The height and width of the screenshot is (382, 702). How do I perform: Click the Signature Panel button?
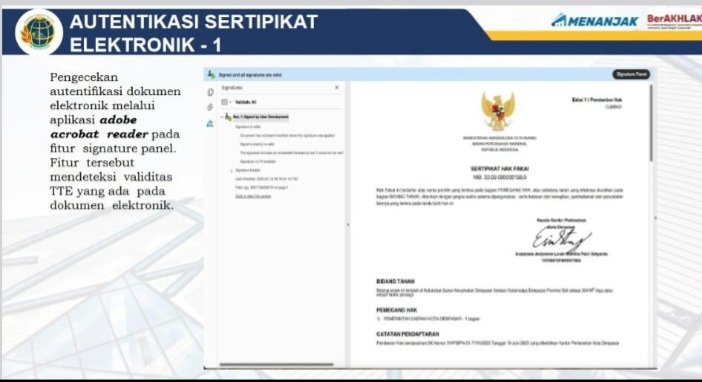point(631,74)
